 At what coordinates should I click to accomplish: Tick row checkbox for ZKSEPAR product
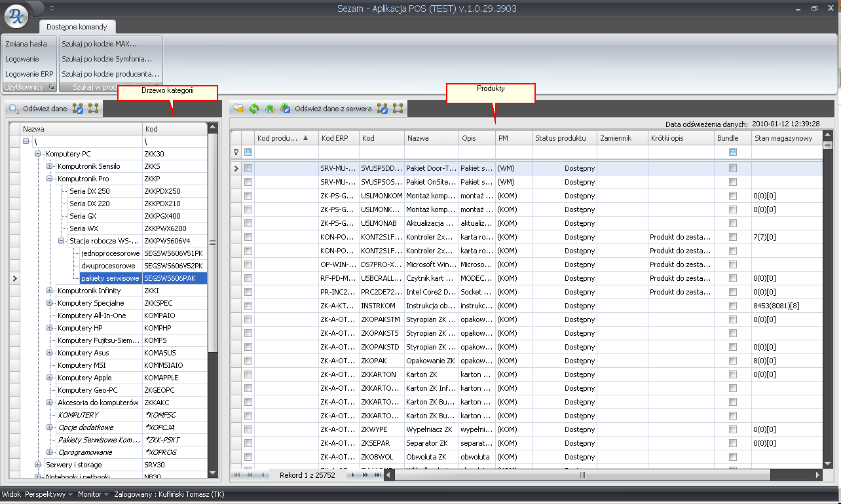click(x=248, y=443)
